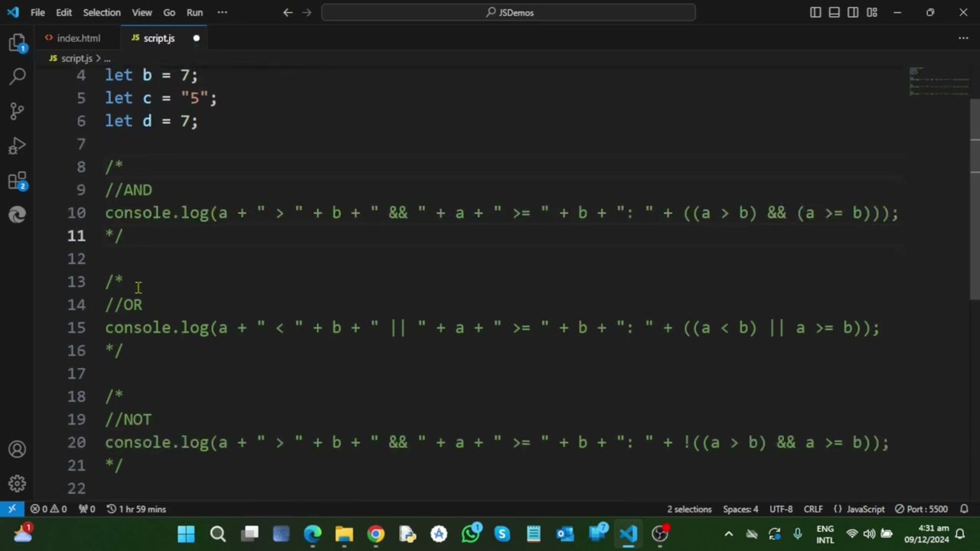This screenshot has height=551, width=980.
Task: Show errors and warnings in status bar
Action: point(48,509)
